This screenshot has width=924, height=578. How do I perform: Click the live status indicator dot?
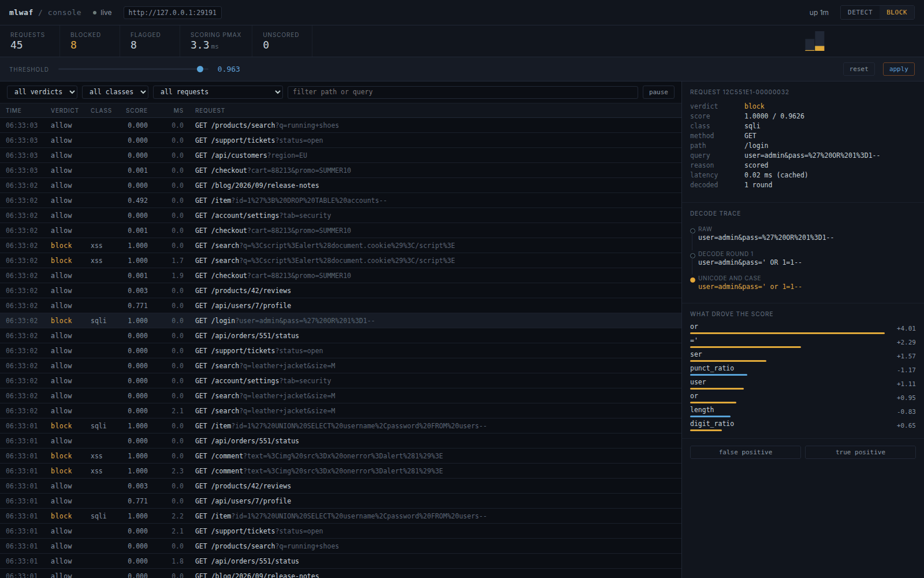click(95, 13)
